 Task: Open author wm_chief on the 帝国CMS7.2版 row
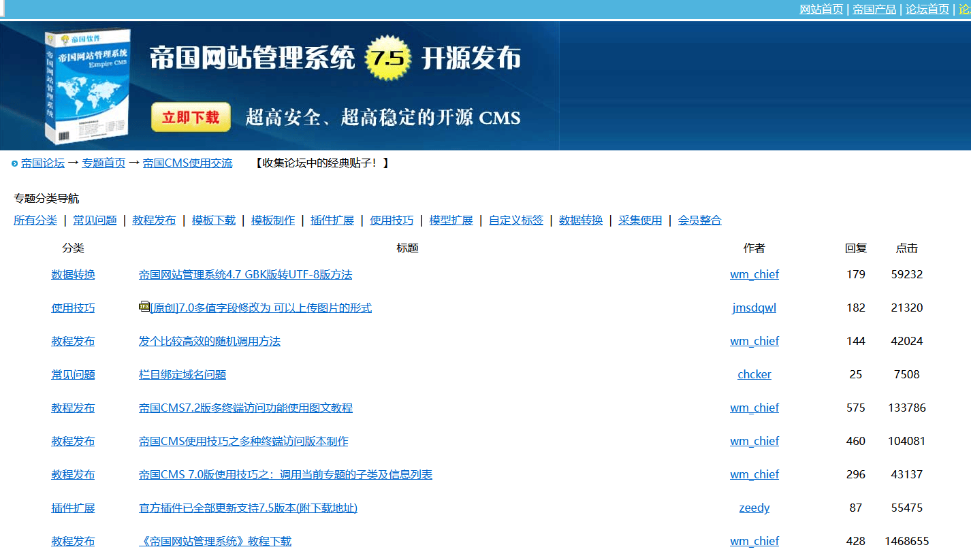coord(754,408)
